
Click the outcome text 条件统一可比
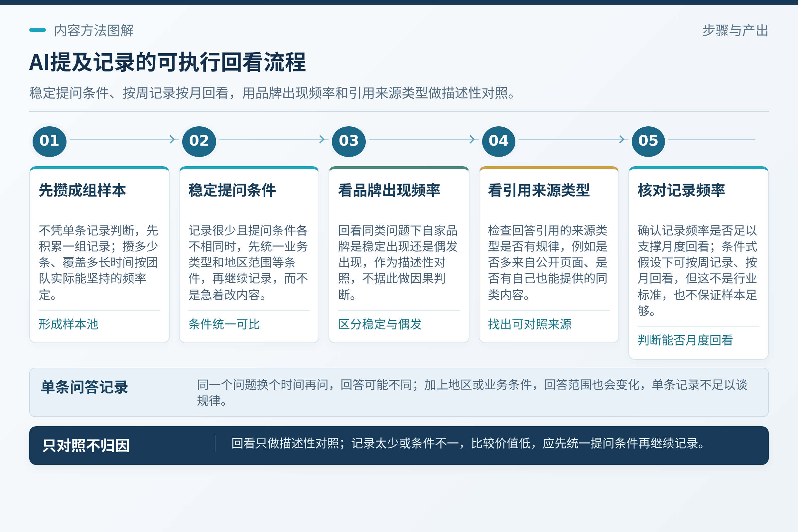[224, 325]
